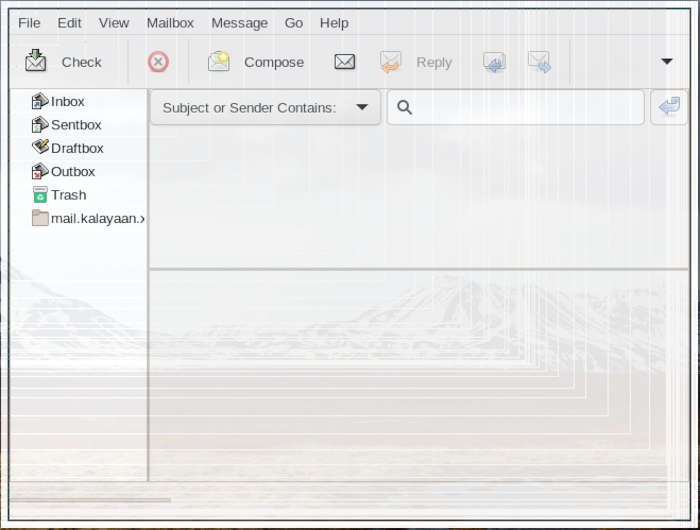Click the Reply button label
The width and height of the screenshot is (700, 530).
pyautogui.click(x=434, y=62)
